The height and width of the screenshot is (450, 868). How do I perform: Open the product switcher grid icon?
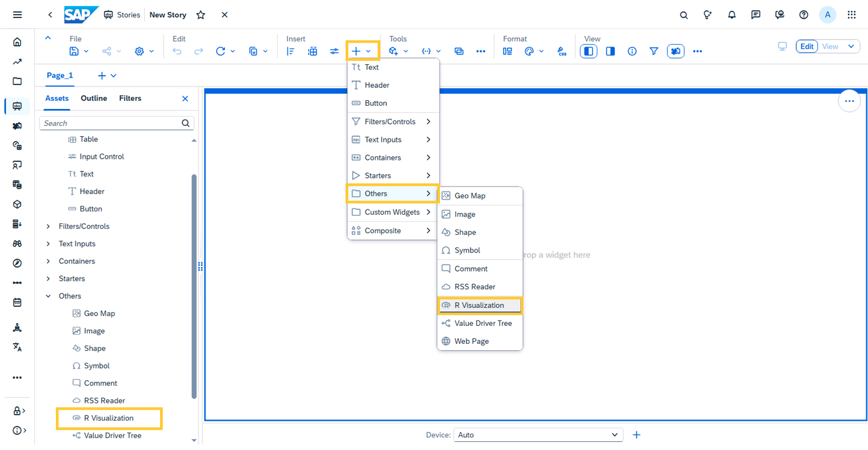coord(852,15)
